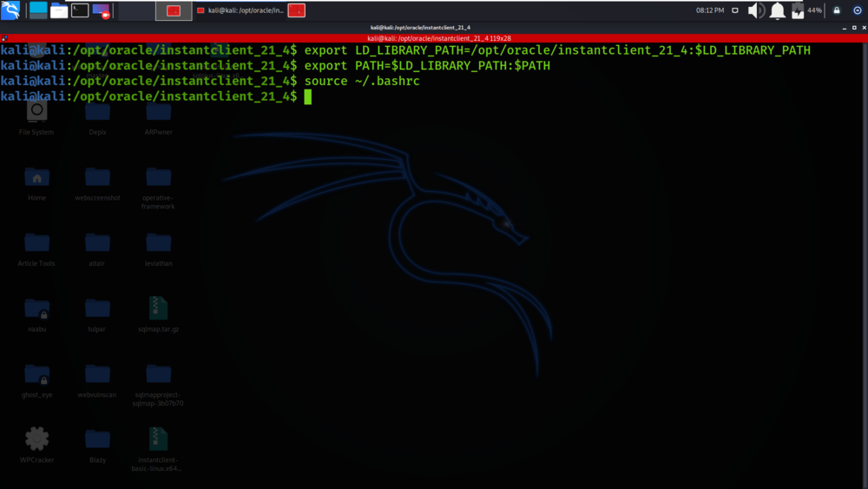Open the webscreenshot desktop folder
Screen dimensions: 868x489
point(97,184)
